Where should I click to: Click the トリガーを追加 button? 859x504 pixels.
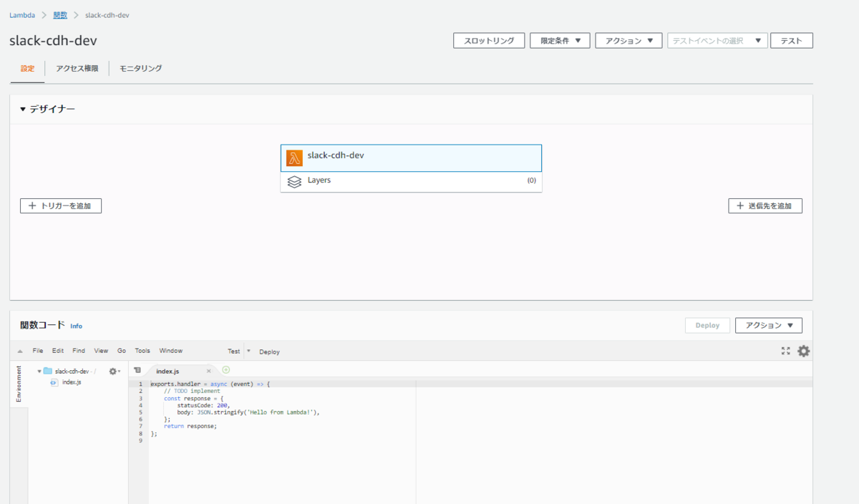[61, 206]
